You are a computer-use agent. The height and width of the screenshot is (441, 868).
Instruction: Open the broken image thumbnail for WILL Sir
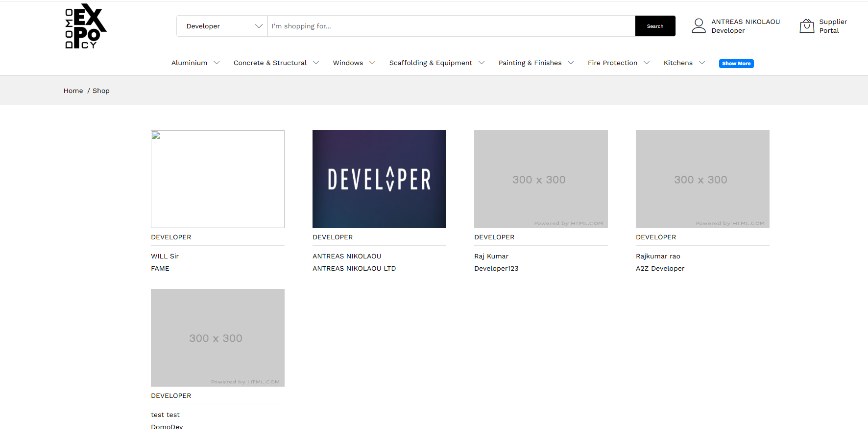coord(217,179)
